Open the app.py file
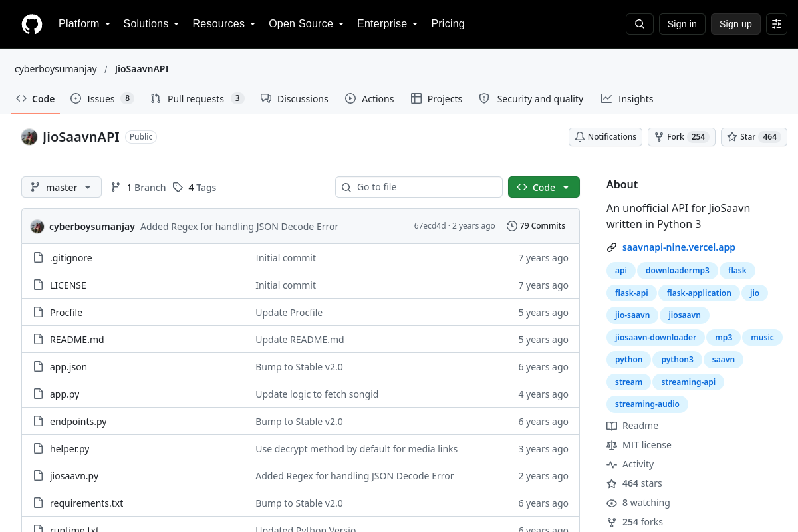798x532 pixels. (x=65, y=394)
